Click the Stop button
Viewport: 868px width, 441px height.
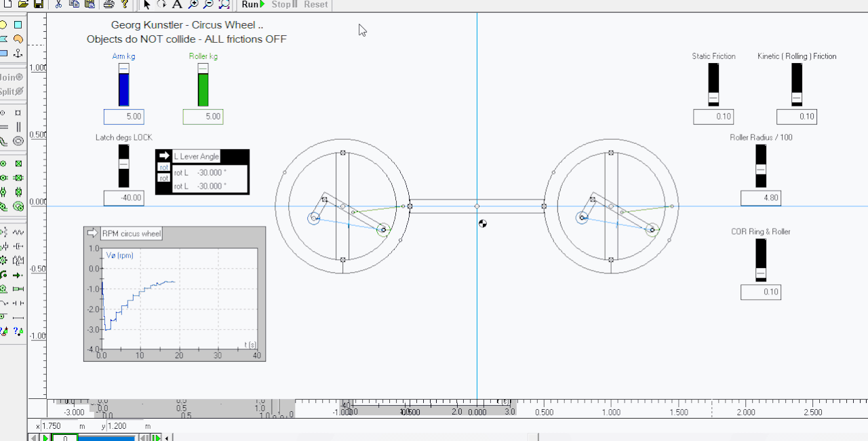point(285,4)
